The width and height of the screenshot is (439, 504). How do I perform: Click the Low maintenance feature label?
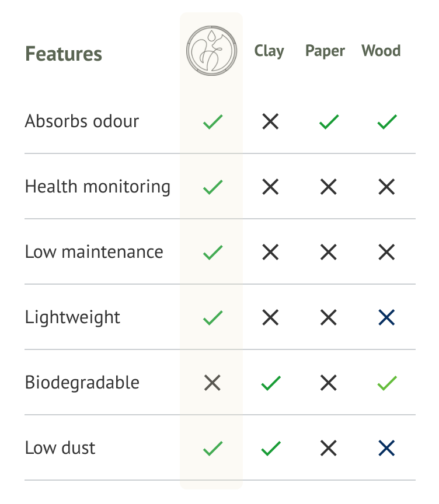pyautogui.click(x=94, y=251)
